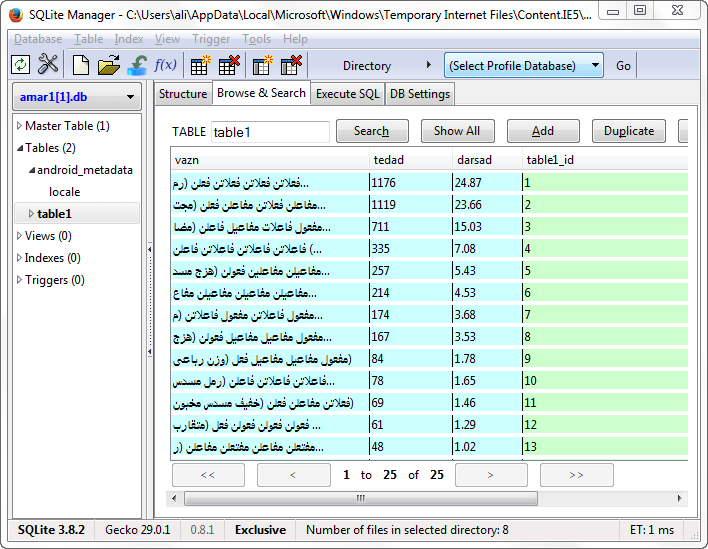Open the Table menu
This screenshot has height=549, width=708.
88,39
